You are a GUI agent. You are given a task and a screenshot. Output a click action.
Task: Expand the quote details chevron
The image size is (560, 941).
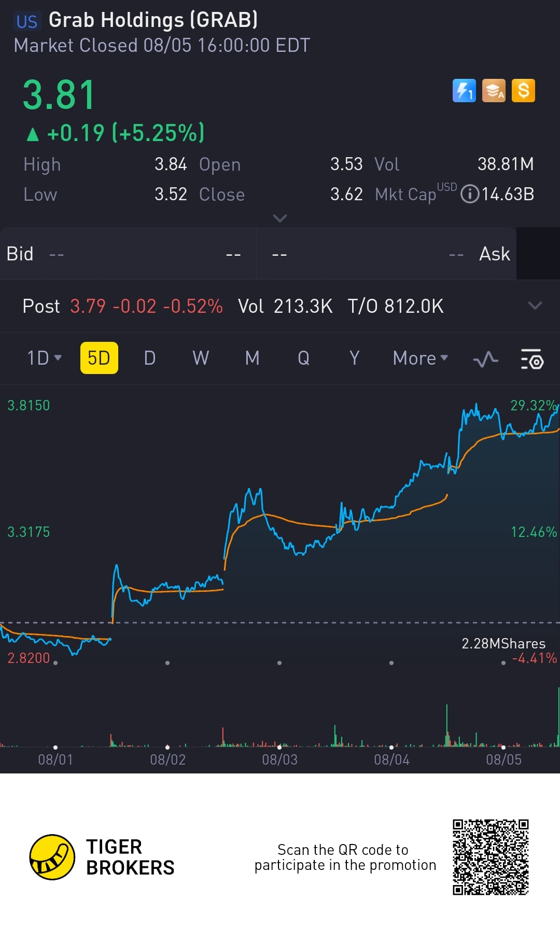coord(280,218)
